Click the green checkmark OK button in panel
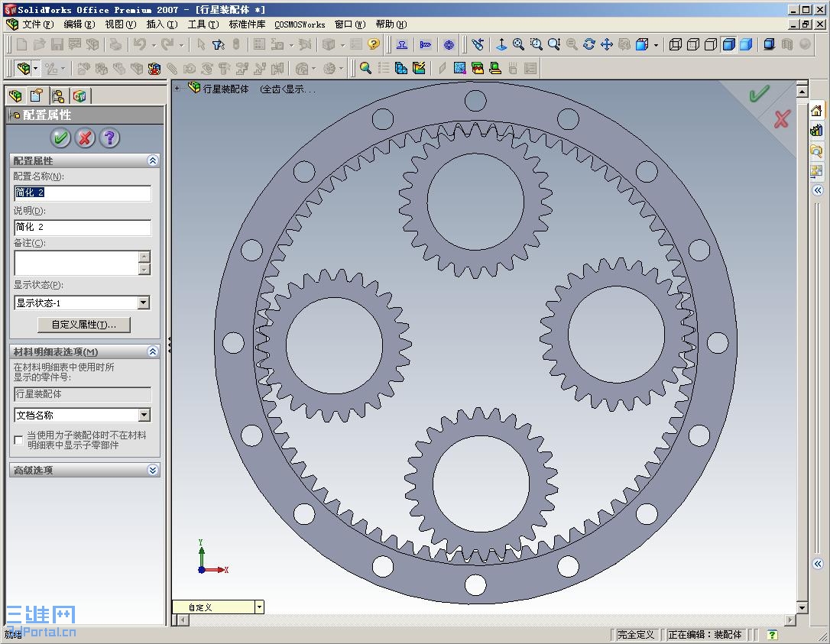This screenshot has height=644, width=830. (61, 138)
